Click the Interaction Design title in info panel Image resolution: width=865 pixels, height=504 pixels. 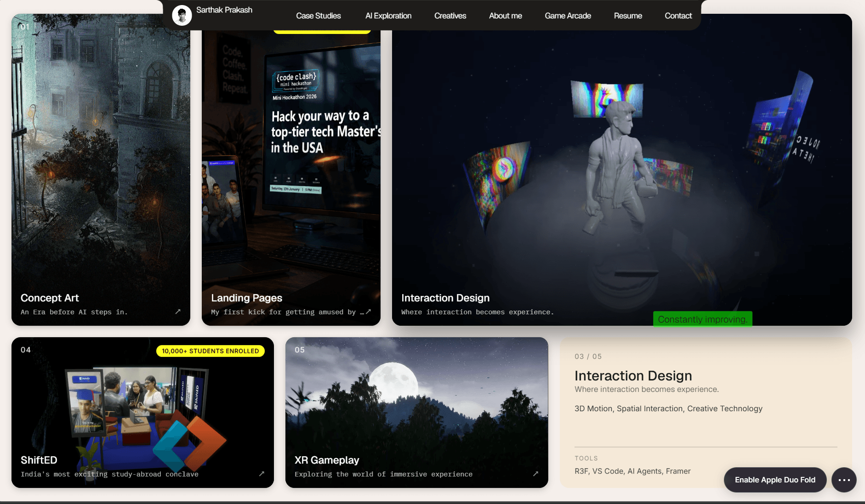633,375
